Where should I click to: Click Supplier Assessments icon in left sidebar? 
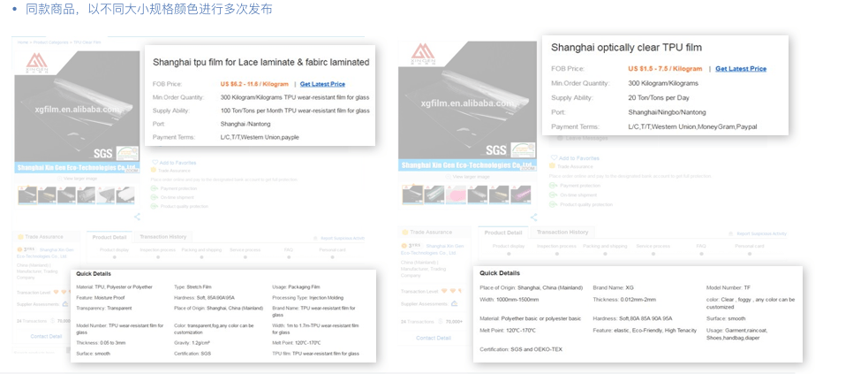click(67, 304)
